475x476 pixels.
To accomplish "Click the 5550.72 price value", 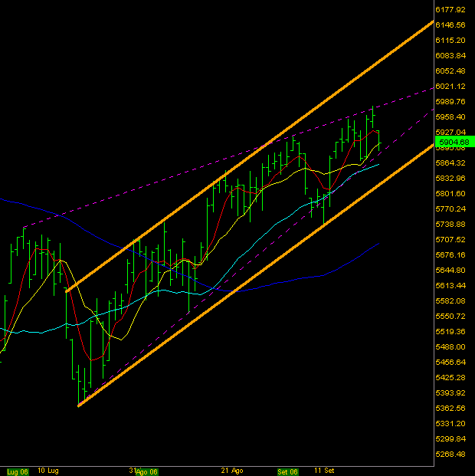I will click(x=450, y=316).
